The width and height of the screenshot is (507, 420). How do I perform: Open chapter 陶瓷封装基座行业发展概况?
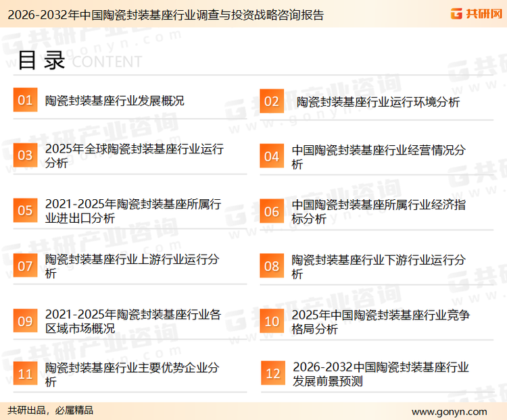pyautogui.click(x=114, y=101)
